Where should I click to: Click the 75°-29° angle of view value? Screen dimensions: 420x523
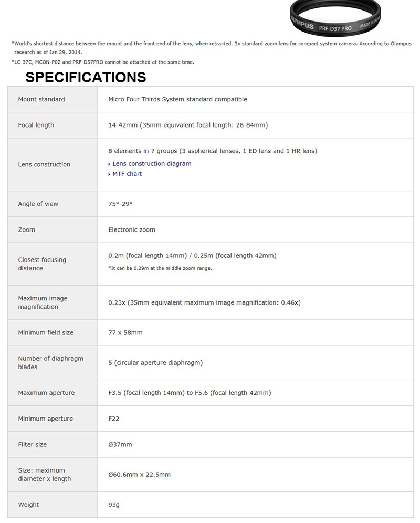120,204
